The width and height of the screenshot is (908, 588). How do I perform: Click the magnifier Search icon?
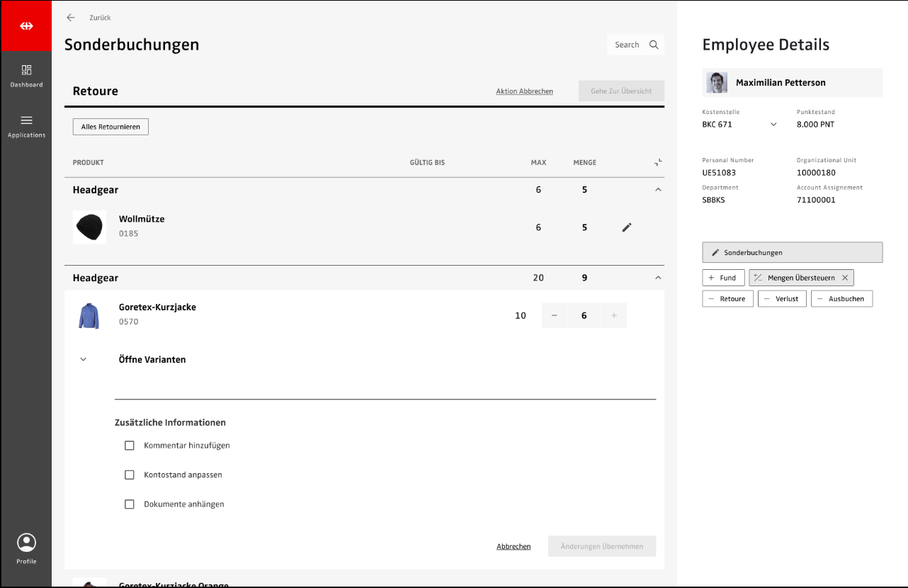click(x=654, y=45)
